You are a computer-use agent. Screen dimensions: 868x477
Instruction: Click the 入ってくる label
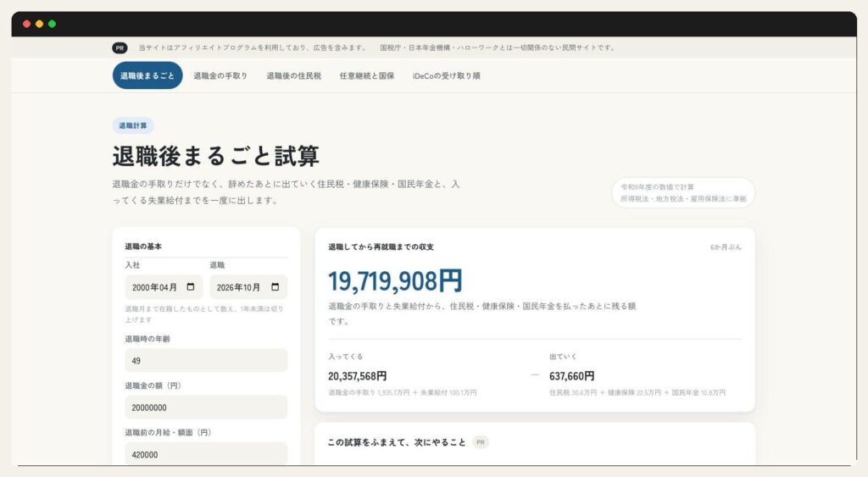tap(346, 357)
